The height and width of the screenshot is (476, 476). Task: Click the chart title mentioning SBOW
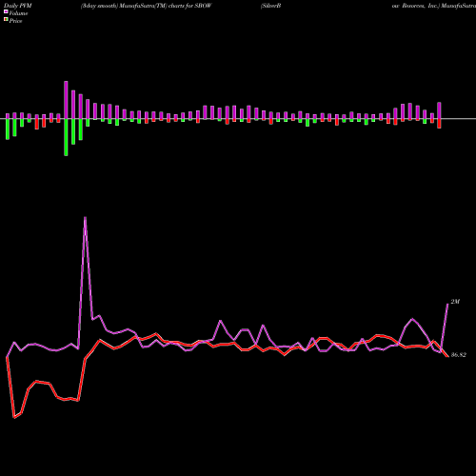(x=146, y=6)
